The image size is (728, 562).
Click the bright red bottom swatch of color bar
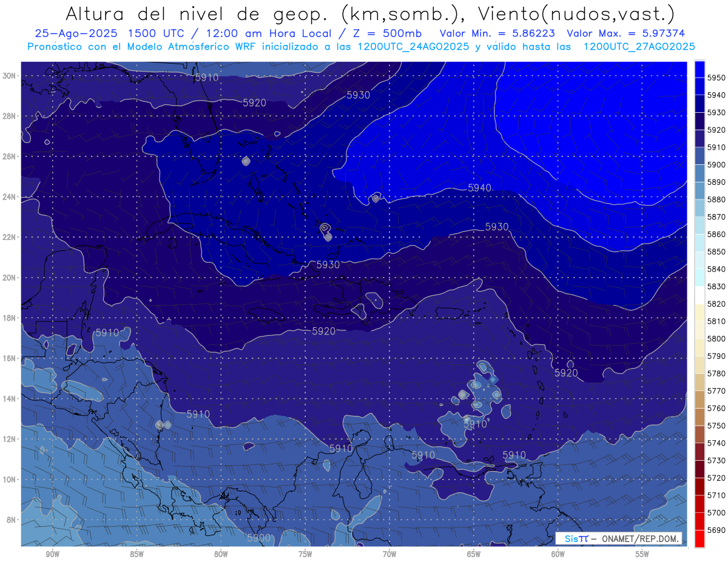pyautogui.click(x=699, y=538)
